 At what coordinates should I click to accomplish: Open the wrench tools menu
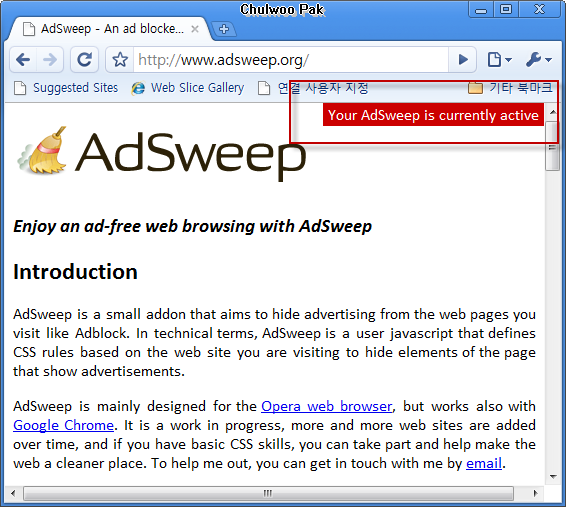pyautogui.click(x=539, y=60)
